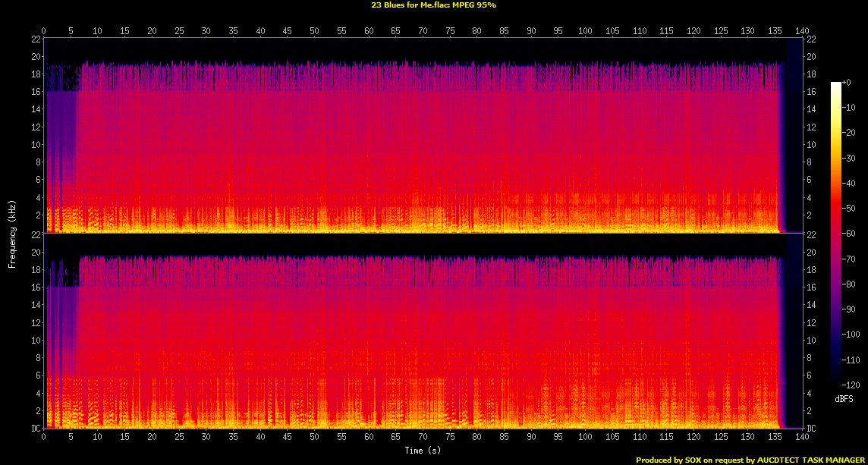Click the 100 second mark on the bottom time axis
Screen dimensions: 868x465
tap(585, 438)
